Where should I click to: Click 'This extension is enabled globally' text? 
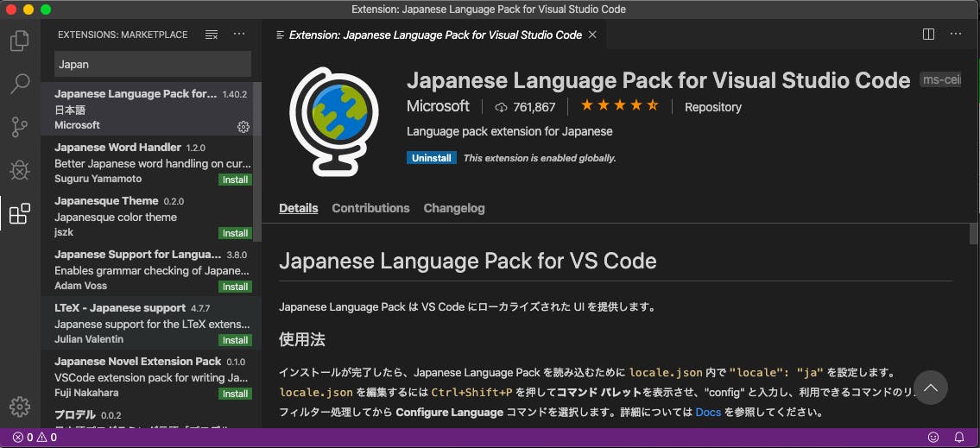pyautogui.click(x=540, y=158)
